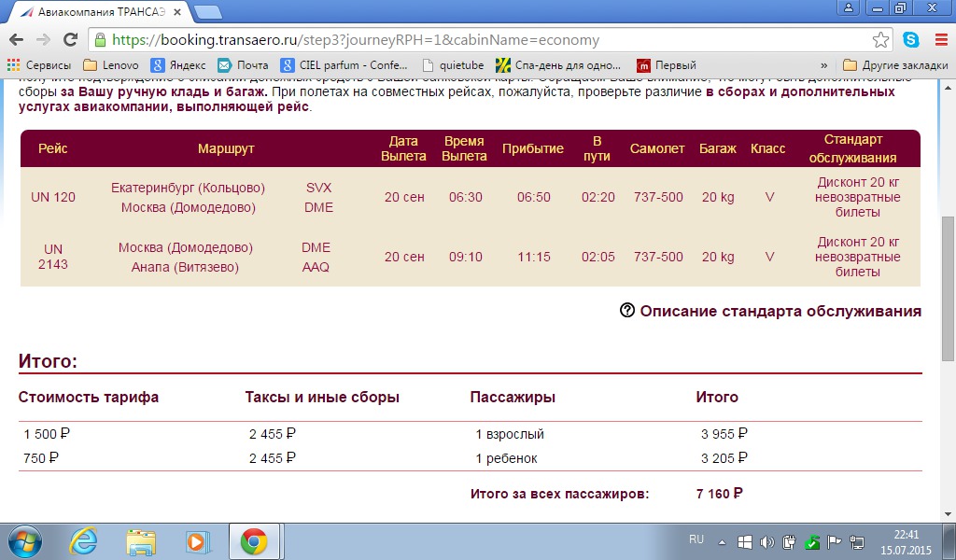
Task: Click the green checkmark tray icon
Action: point(812,541)
